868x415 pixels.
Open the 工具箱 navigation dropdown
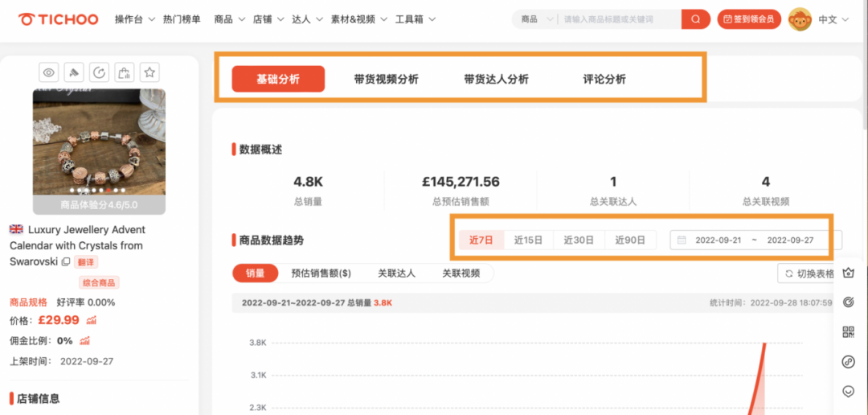(416, 19)
